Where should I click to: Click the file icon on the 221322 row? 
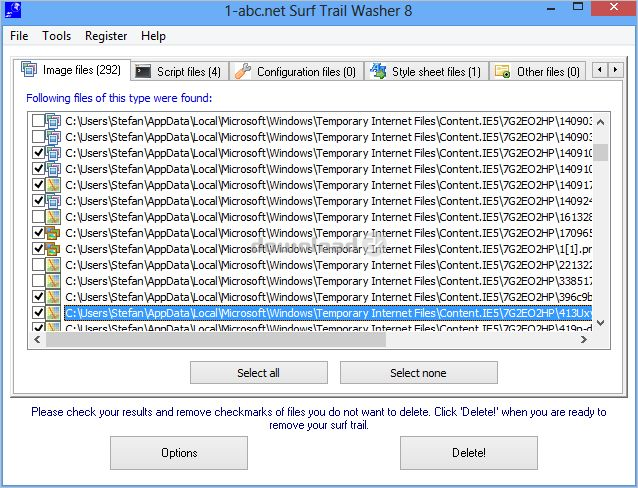point(53,265)
